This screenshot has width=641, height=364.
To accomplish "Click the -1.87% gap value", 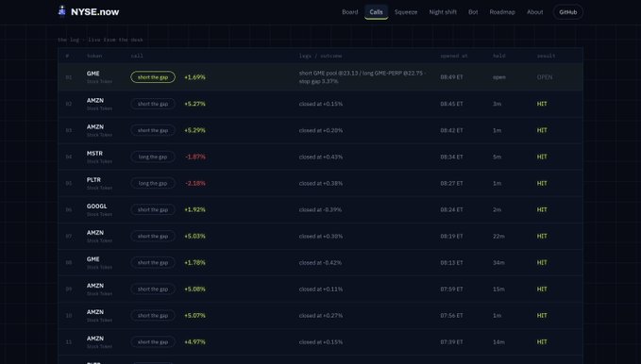I will (195, 157).
